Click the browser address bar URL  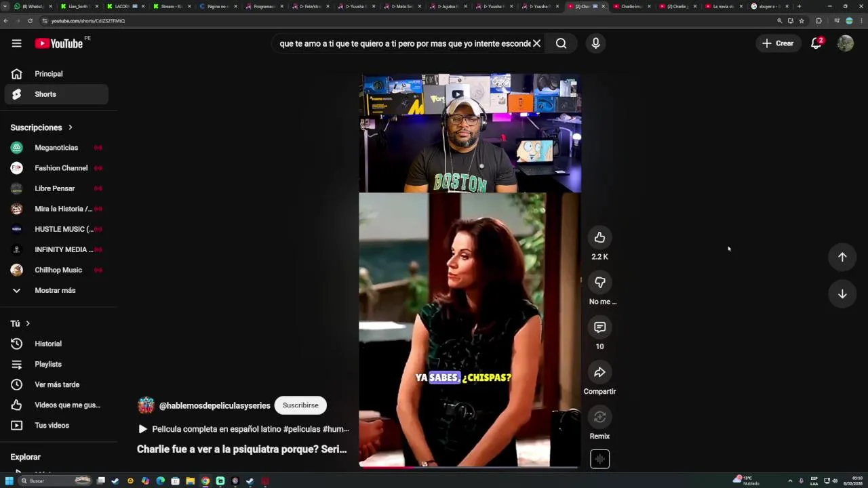pos(88,21)
